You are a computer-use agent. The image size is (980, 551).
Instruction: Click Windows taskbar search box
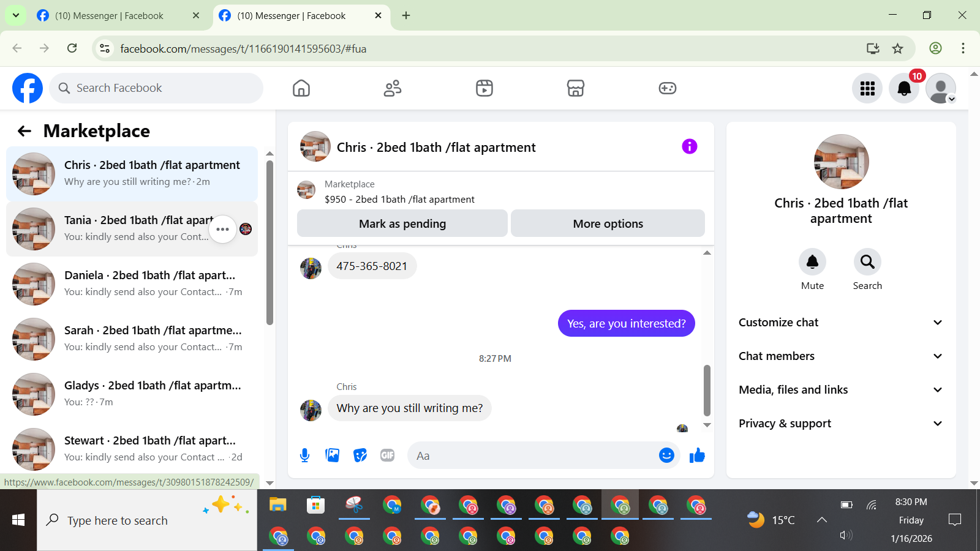tap(147, 520)
